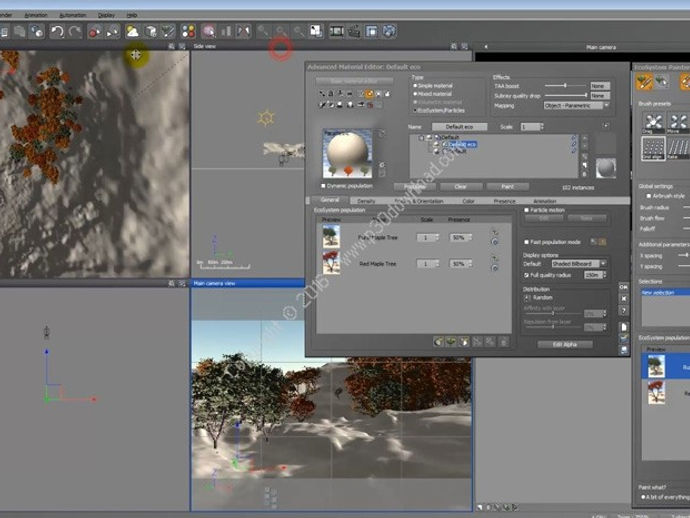Screen dimensions: 690x518
Task: Open TAA boost None dropdown
Action: coord(600,86)
